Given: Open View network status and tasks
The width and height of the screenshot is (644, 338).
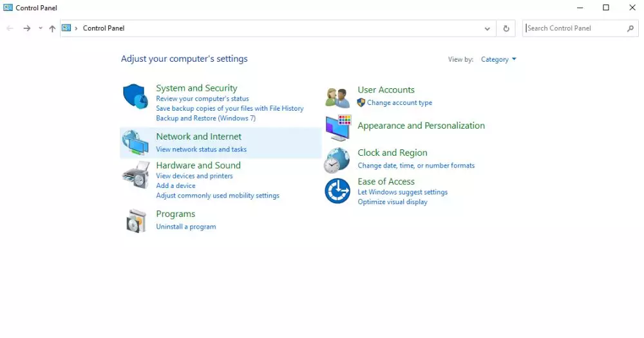Looking at the screenshot, I should pos(201,149).
